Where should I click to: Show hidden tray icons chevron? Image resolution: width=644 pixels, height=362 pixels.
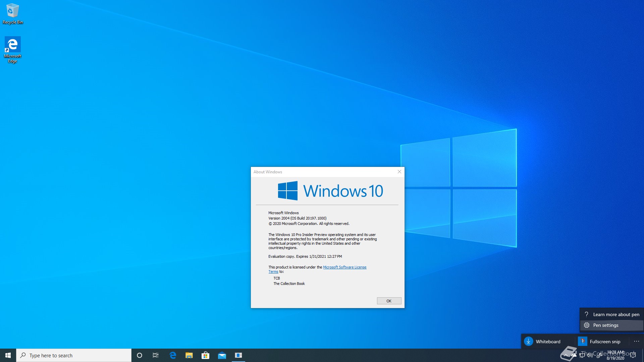[566, 355]
